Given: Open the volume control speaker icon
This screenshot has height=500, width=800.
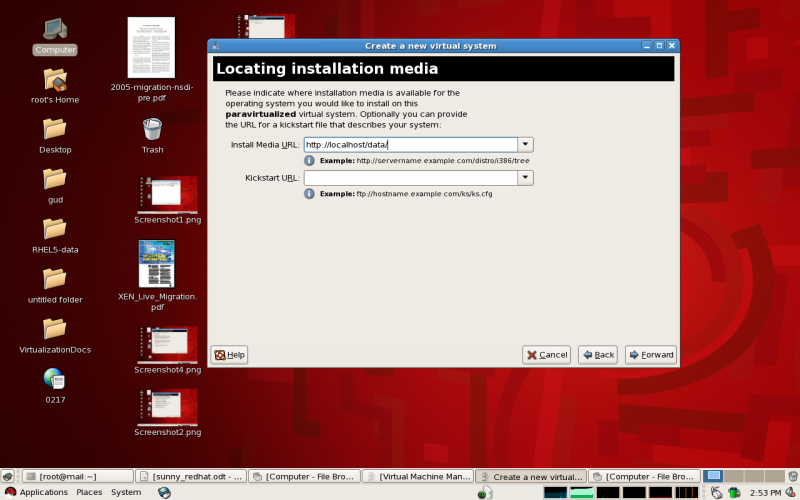Looking at the screenshot, I should (791, 492).
